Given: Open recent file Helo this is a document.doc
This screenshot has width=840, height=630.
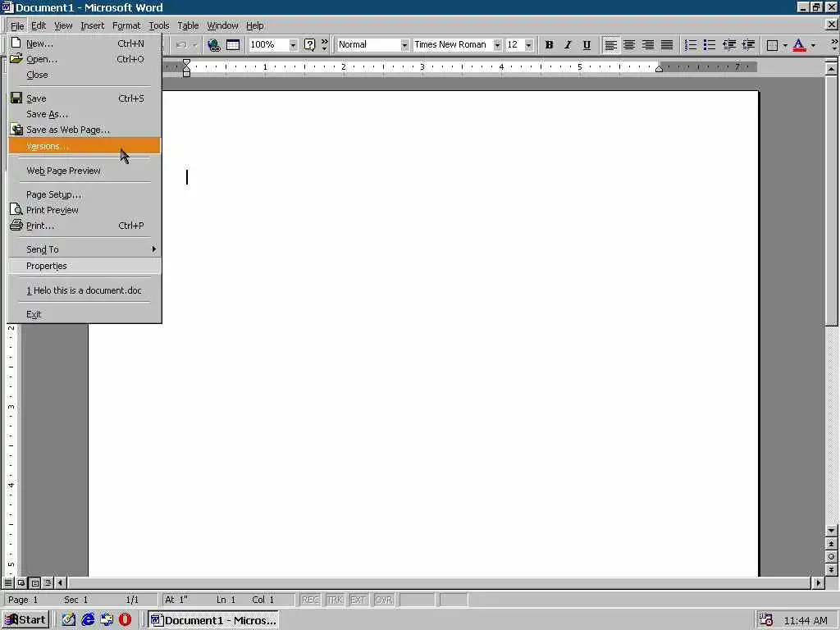Looking at the screenshot, I should click(x=84, y=290).
